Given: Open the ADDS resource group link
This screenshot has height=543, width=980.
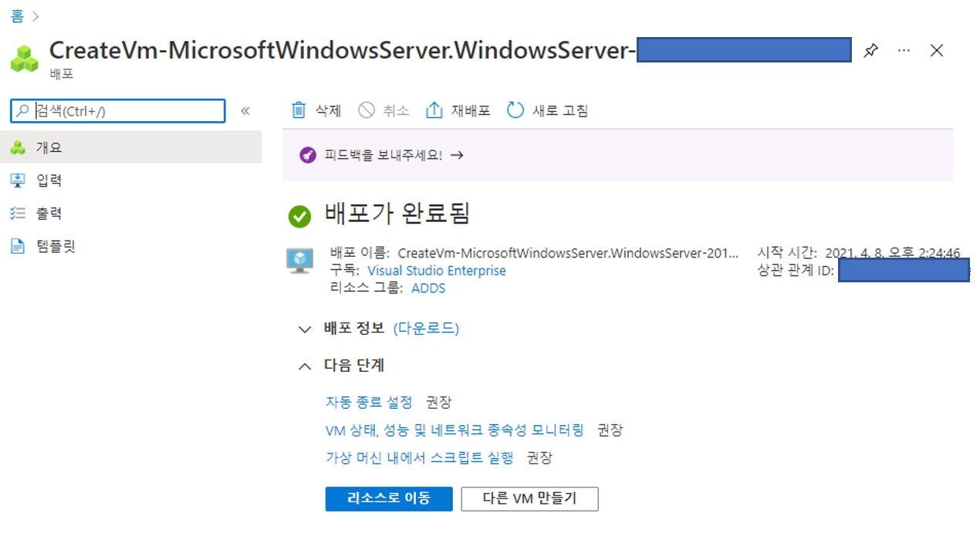Looking at the screenshot, I should (428, 288).
